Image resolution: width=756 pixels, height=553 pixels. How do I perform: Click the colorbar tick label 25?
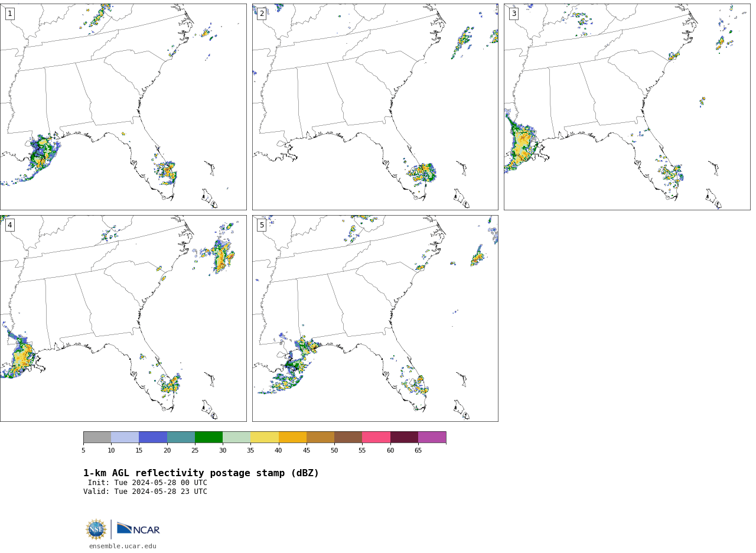pos(195,451)
